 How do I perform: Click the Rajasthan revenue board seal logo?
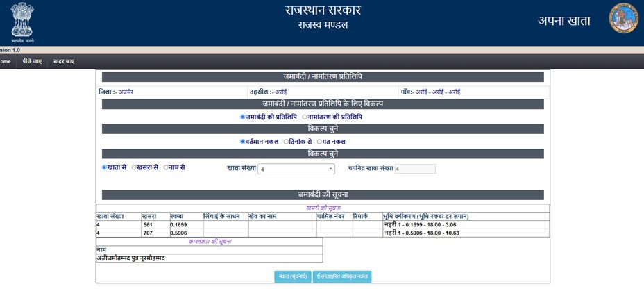point(622,21)
